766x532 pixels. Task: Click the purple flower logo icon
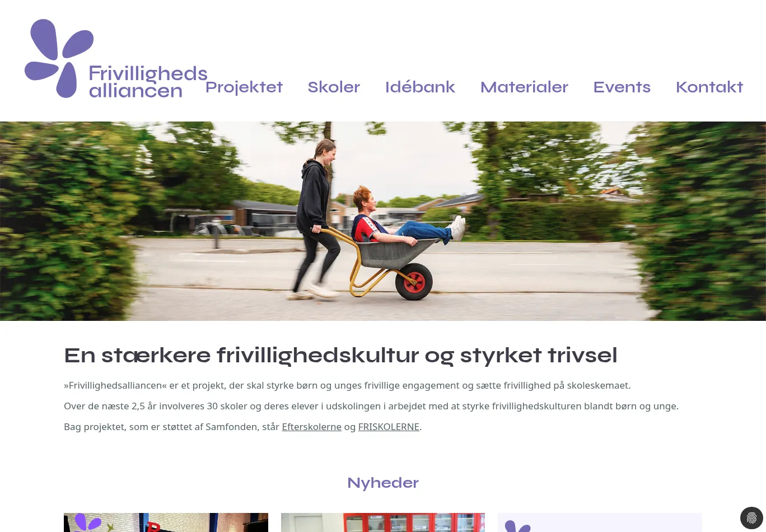(x=59, y=58)
